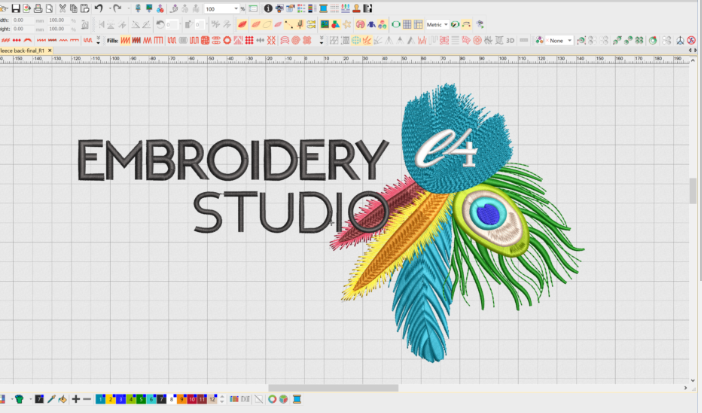Add a color with the plus icon

[x=76, y=399]
